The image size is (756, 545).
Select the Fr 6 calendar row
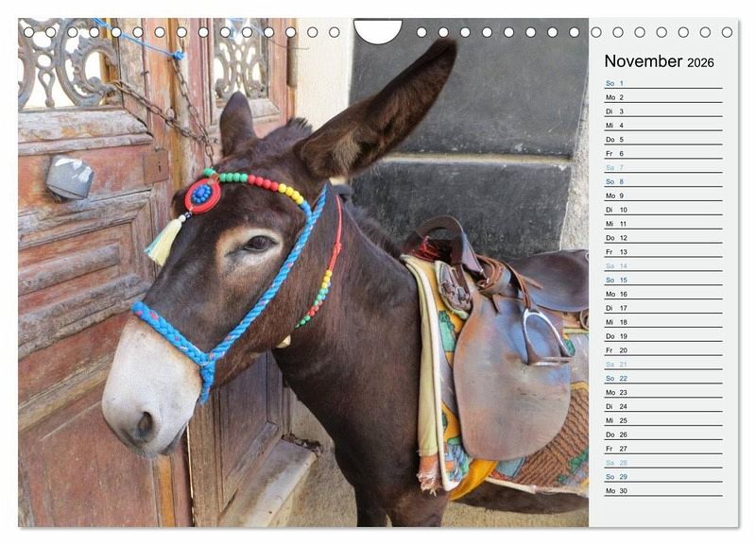(x=663, y=153)
